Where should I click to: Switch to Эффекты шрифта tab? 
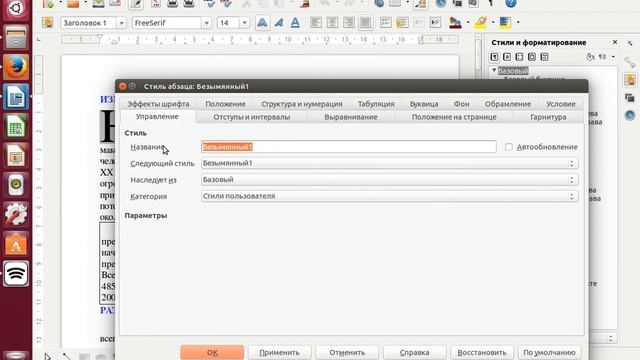pos(158,104)
